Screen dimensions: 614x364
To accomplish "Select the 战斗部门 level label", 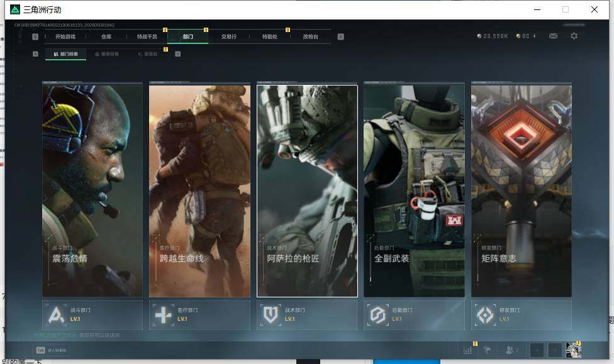I will pos(75,319).
